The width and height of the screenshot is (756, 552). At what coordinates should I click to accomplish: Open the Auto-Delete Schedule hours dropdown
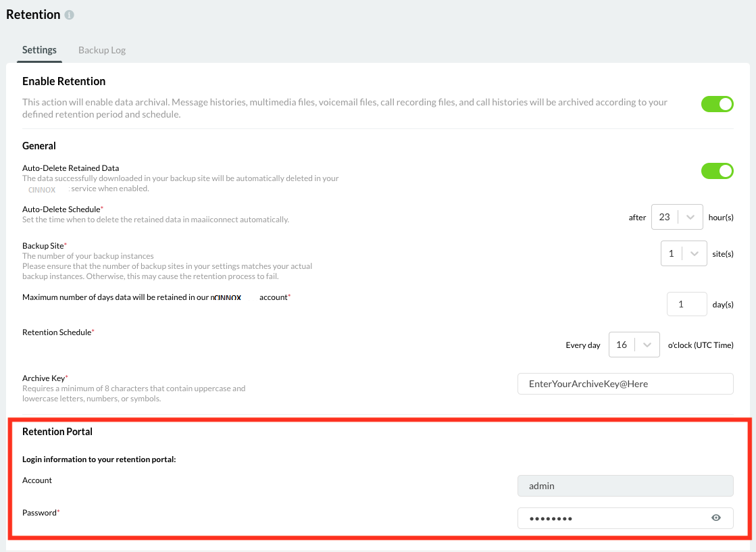[x=677, y=217]
